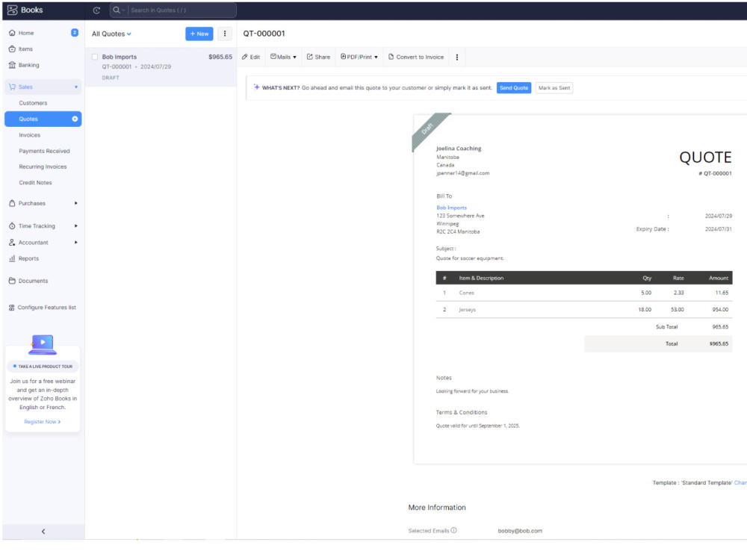Expand the Accountant section arrow
The width and height of the screenshot is (747, 560).
[75, 243]
